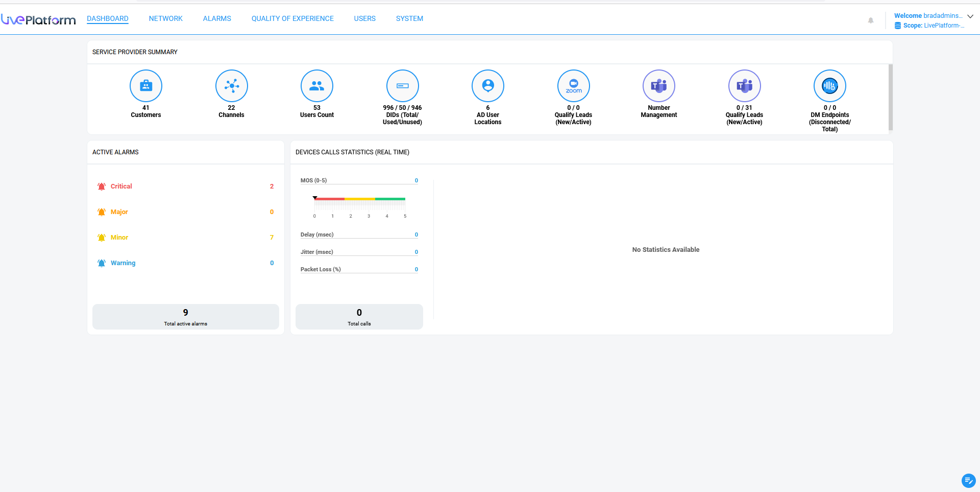Go to the DASHBOARD menu

coord(108,18)
